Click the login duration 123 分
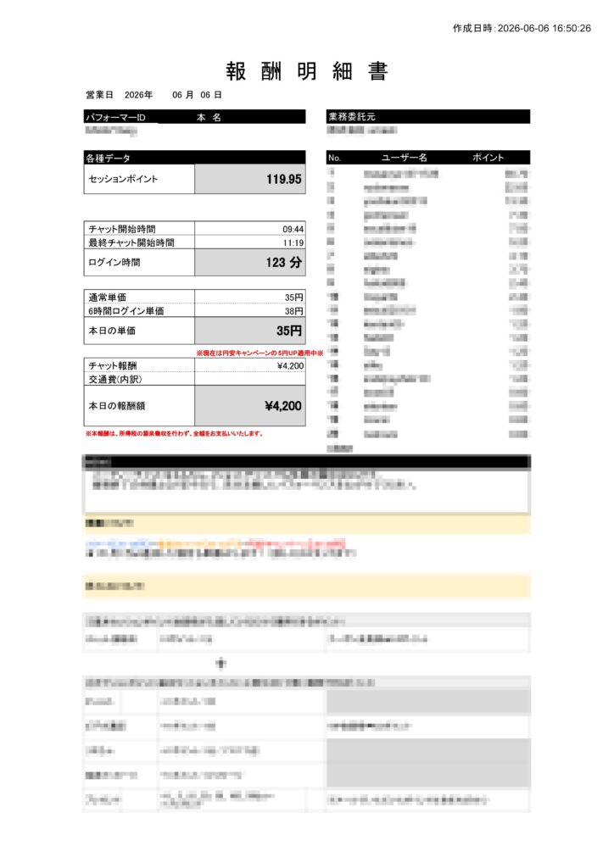 coord(283,263)
